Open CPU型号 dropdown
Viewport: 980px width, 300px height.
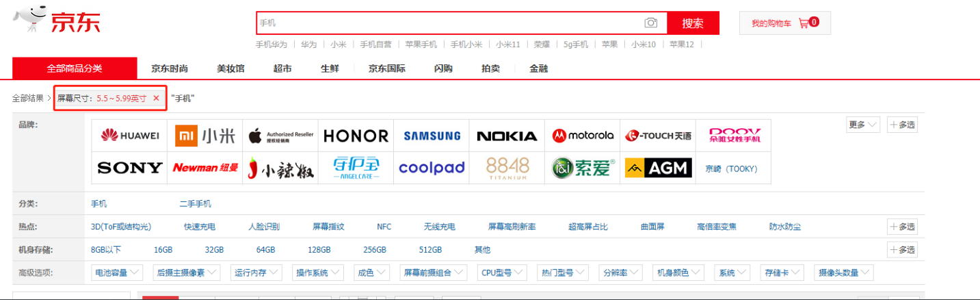503,273
